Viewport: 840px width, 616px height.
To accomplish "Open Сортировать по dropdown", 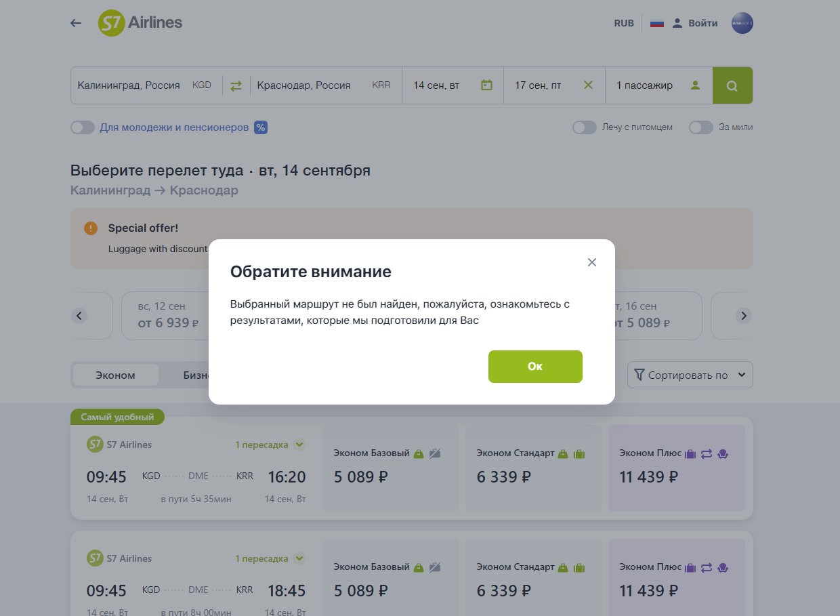I will (x=690, y=375).
